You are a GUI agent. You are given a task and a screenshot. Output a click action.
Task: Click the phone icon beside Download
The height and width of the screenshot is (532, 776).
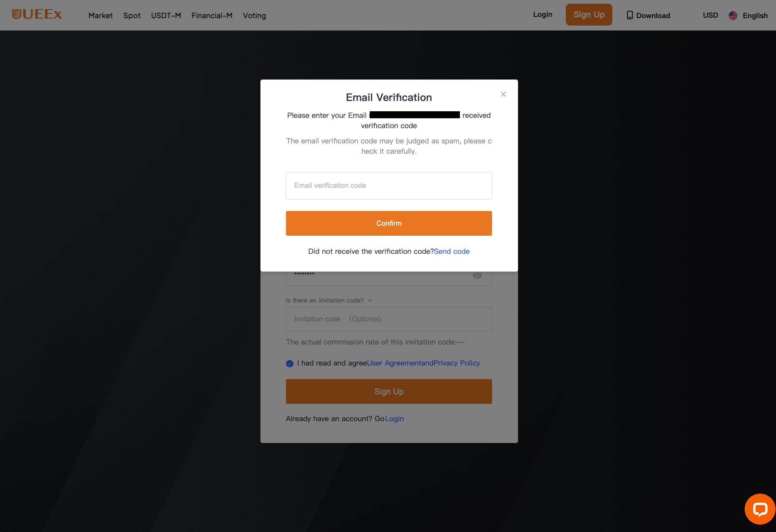tap(630, 15)
